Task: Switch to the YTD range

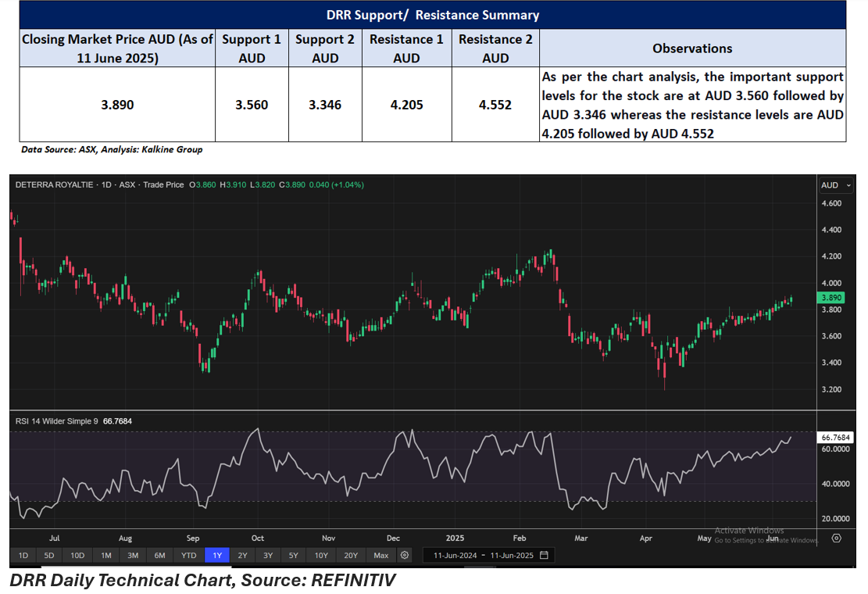Action: pos(189,555)
